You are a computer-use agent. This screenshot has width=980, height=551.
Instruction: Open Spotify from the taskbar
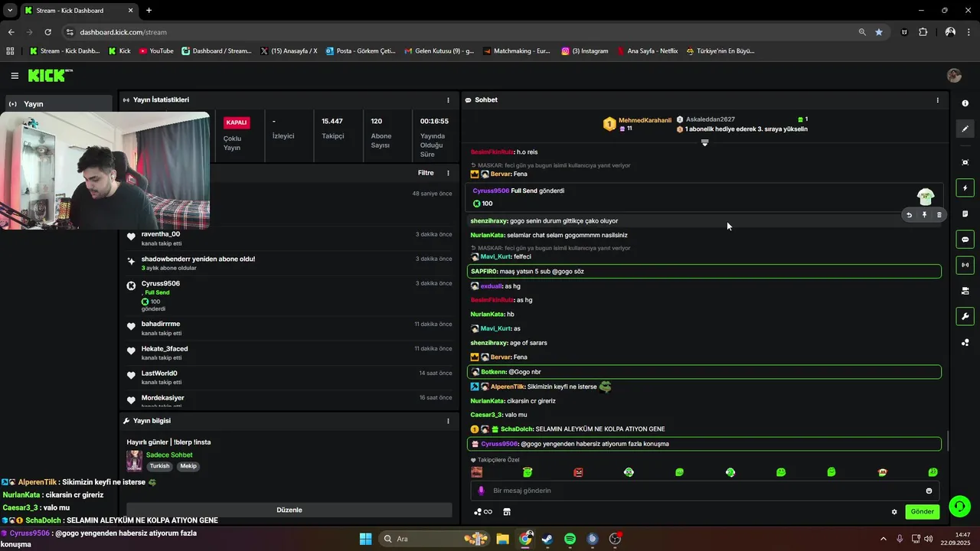pyautogui.click(x=570, y=539)
